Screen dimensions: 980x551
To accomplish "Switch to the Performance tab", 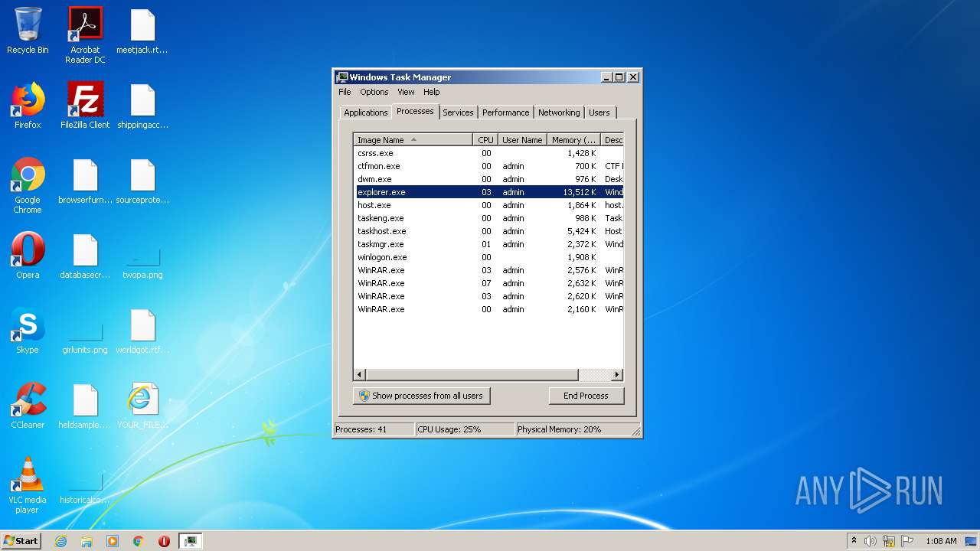I will (506, 112).
